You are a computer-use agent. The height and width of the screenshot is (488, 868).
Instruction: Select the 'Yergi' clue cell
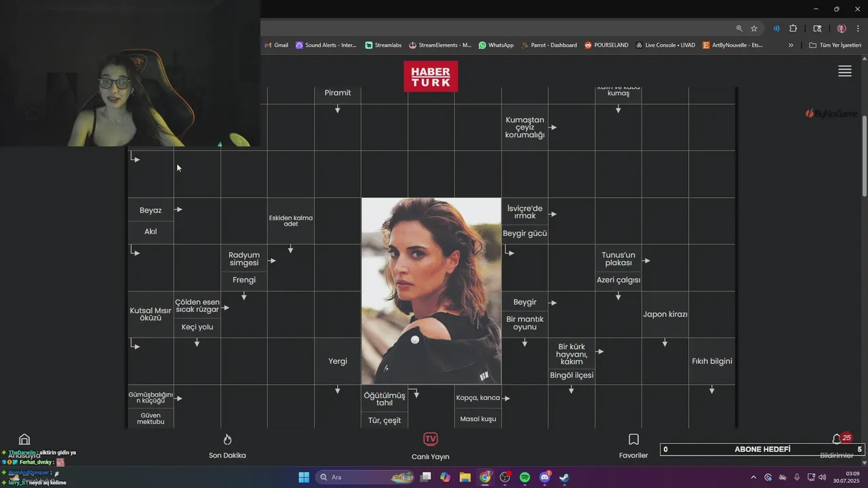338,361
